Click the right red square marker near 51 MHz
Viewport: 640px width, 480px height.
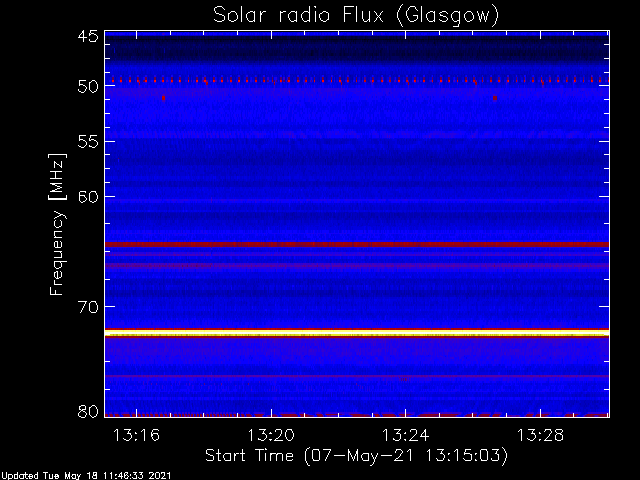tap(495, 98)
